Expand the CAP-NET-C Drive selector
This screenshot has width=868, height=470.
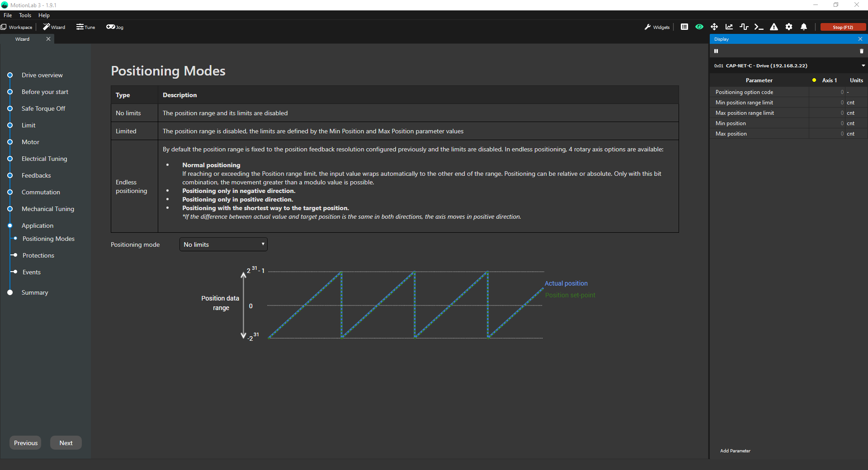(x=863, y=66)
